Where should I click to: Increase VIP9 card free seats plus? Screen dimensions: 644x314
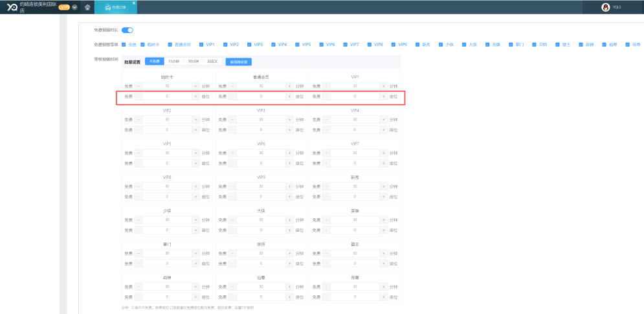point(290,196)
